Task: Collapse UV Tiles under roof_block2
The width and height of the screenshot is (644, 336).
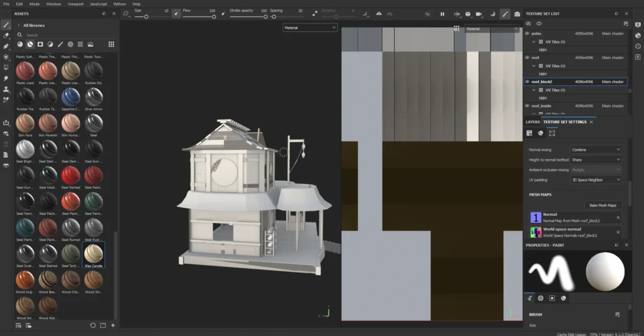Action: pos(534,90)
